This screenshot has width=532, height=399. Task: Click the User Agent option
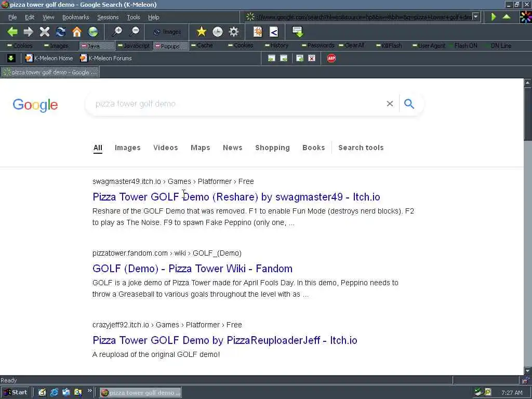(x=429, y=46)
